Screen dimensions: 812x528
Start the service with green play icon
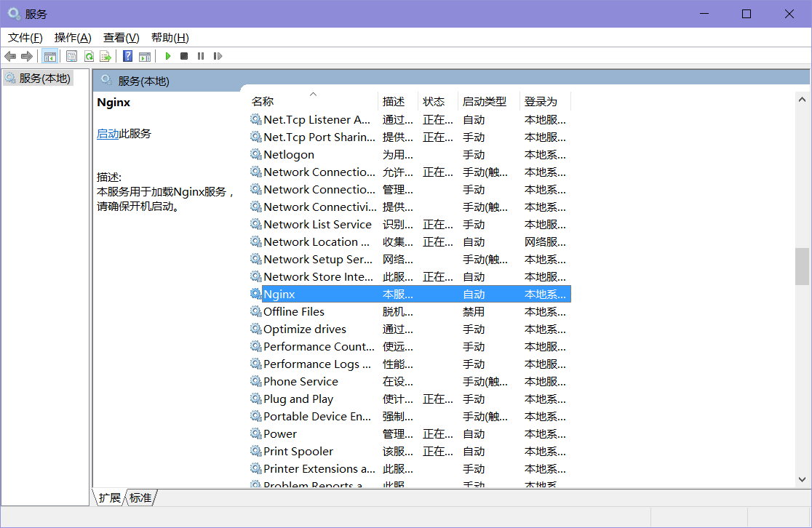168,56
